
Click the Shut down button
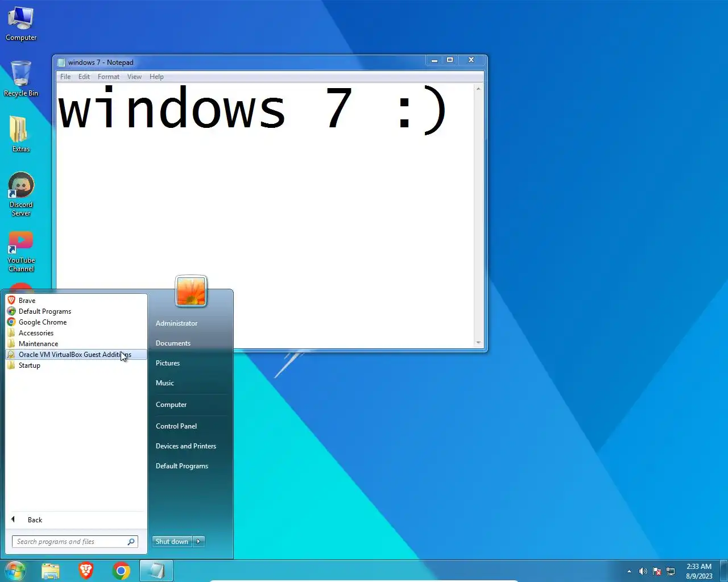172,542
